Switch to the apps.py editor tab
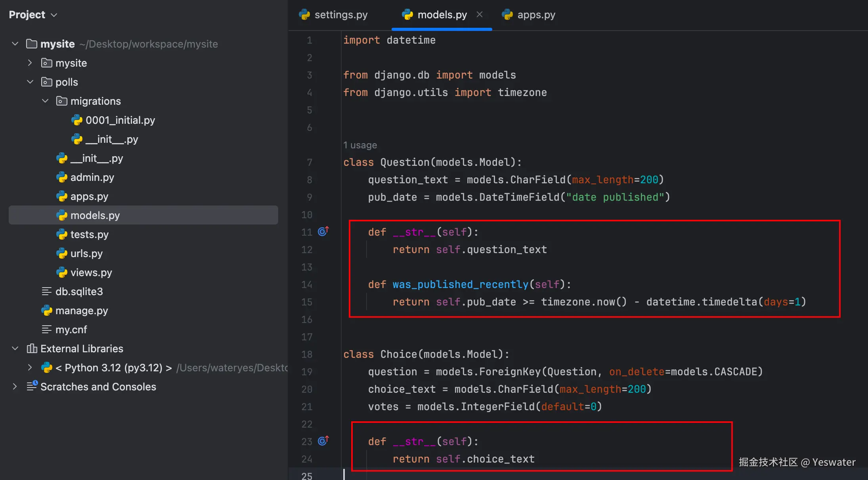The image size is (868, 480). 536,15
